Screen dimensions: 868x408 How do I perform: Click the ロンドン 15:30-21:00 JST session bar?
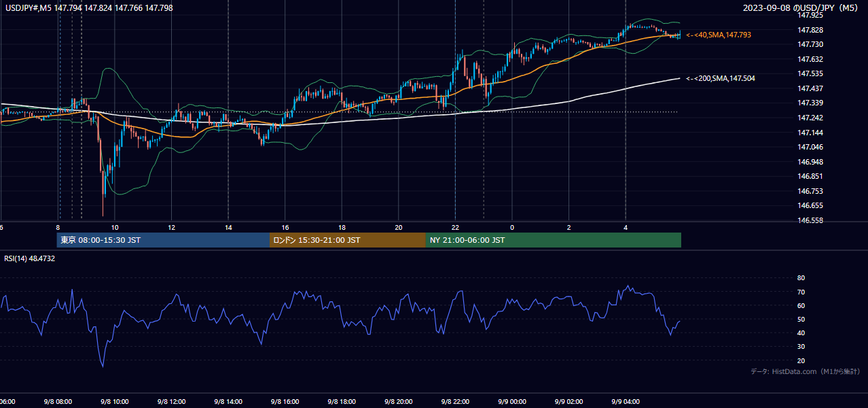348,240
